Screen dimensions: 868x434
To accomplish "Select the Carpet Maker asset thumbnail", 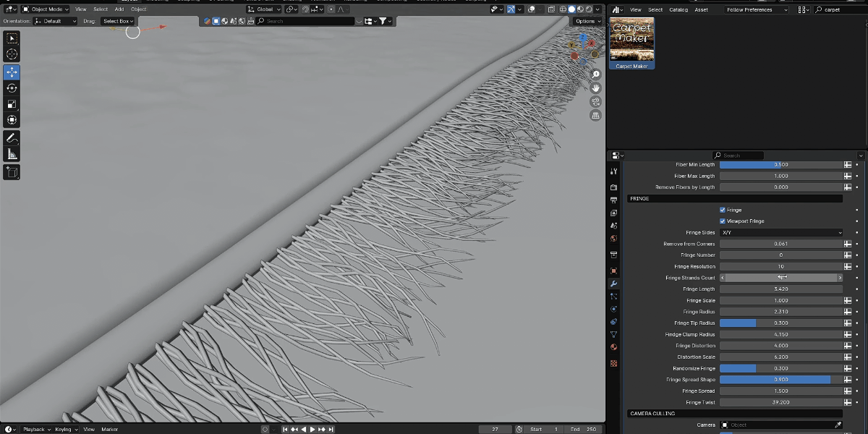I will [631, 43].
